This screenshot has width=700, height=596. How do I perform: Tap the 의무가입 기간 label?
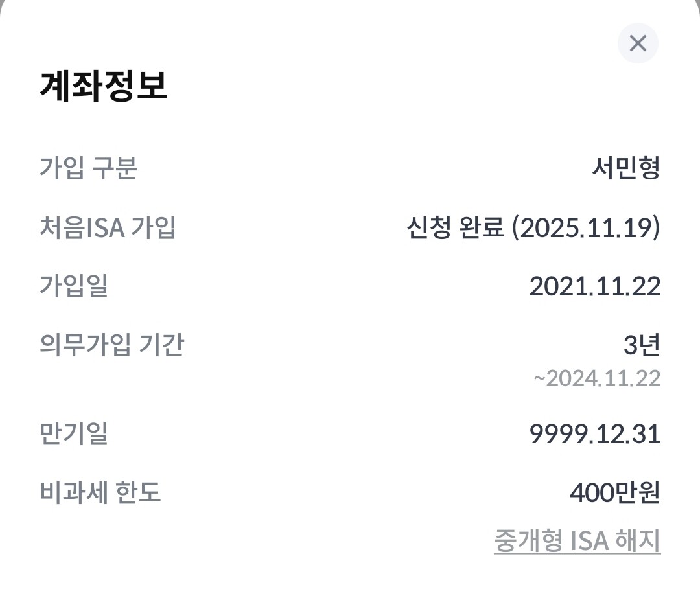(111, 344)
